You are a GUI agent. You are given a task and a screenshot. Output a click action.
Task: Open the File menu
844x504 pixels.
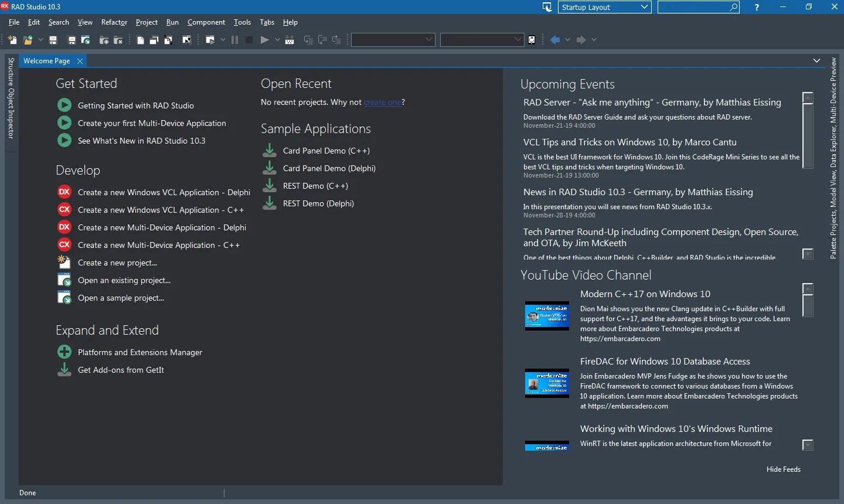14,22
